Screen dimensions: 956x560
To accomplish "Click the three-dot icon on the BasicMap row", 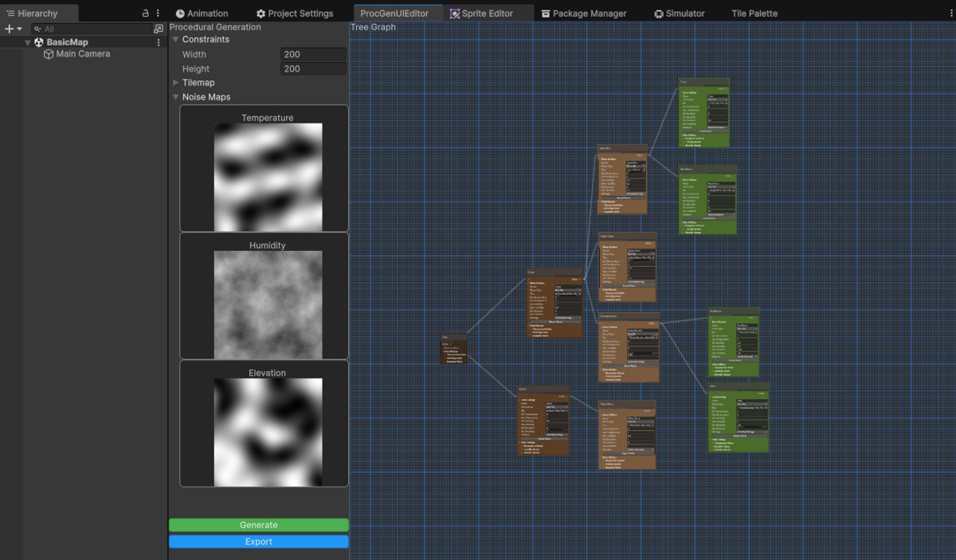I will (158, 41).
